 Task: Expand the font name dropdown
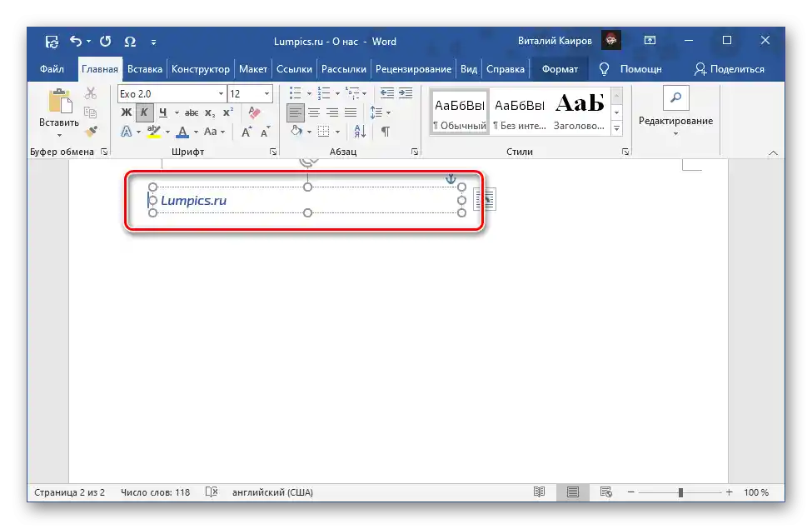tap(222, 94)
